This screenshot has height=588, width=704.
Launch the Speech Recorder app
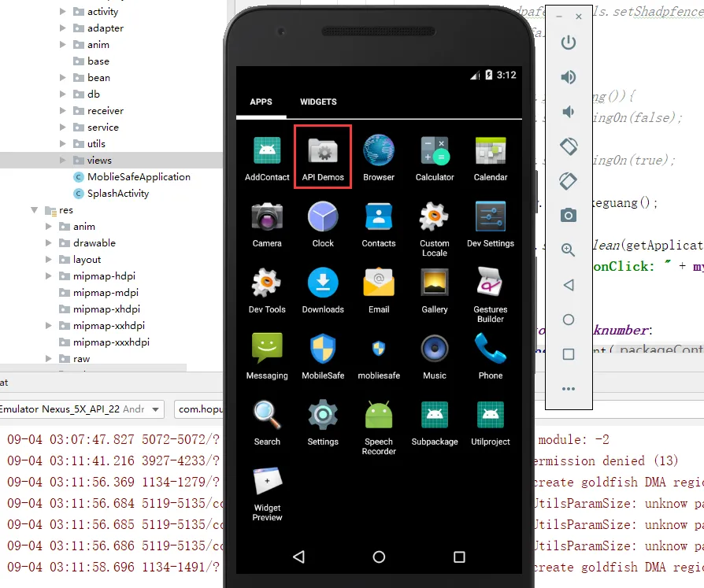[x=379, y=427]
